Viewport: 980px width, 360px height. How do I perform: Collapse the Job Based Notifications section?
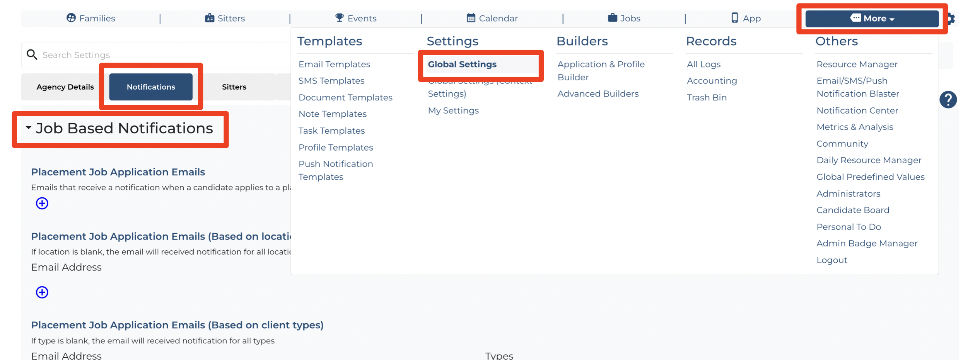[x=28, y=128]
